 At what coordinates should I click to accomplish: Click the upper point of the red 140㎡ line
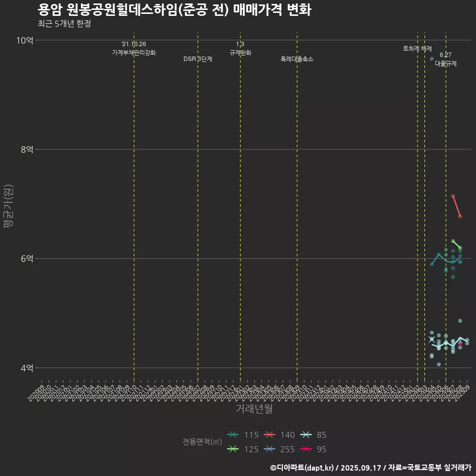click(453, 196)
